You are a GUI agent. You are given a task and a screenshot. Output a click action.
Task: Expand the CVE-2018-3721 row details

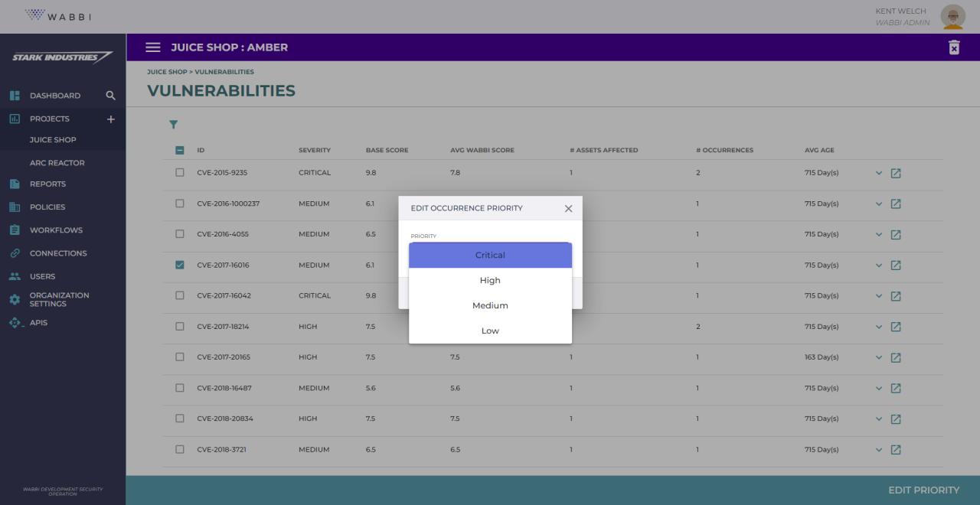coord(878,449)
